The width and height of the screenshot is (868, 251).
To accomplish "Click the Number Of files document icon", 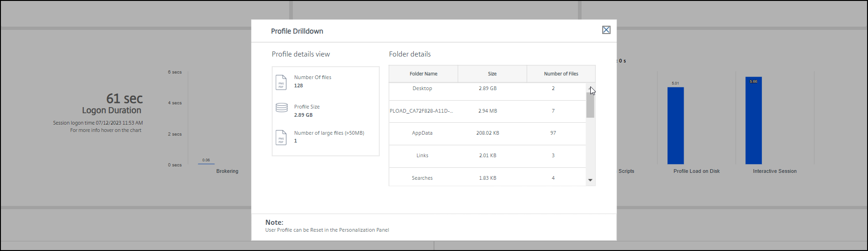I will (281, 82).
